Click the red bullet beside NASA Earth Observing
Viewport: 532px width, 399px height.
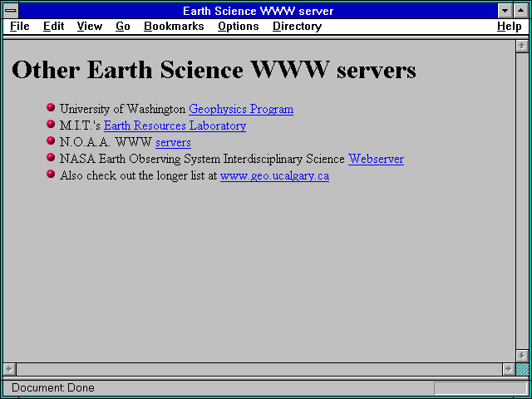(51, 157)
